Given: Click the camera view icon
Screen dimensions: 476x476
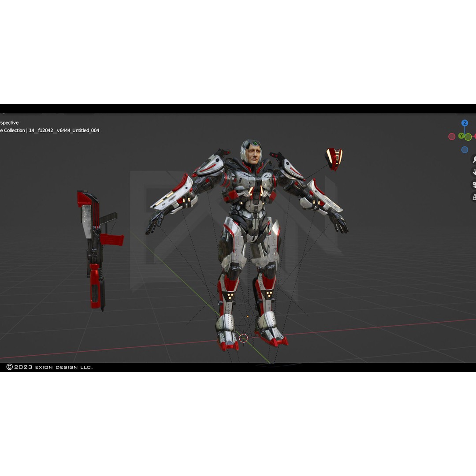Looking at the screenshot, I should point(474,184).
